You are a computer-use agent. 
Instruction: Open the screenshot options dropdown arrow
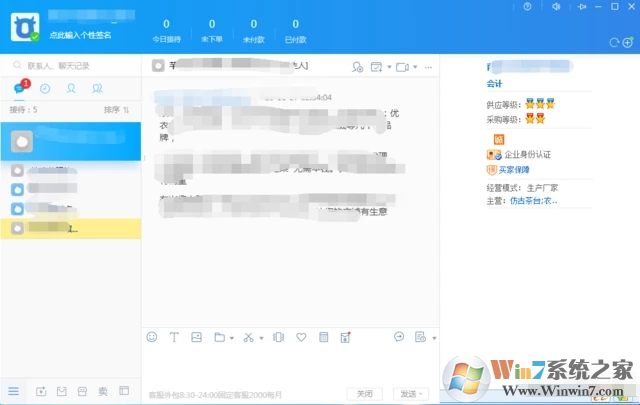(261, 338)
